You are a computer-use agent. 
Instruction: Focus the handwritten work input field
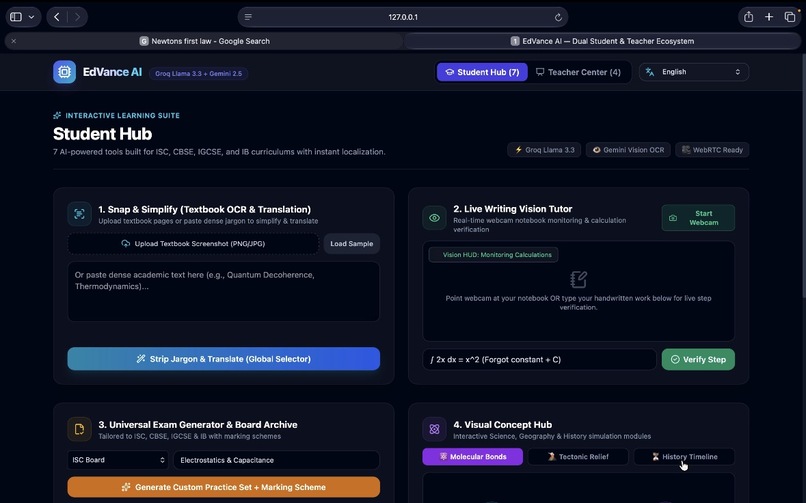tap(539, 360)
